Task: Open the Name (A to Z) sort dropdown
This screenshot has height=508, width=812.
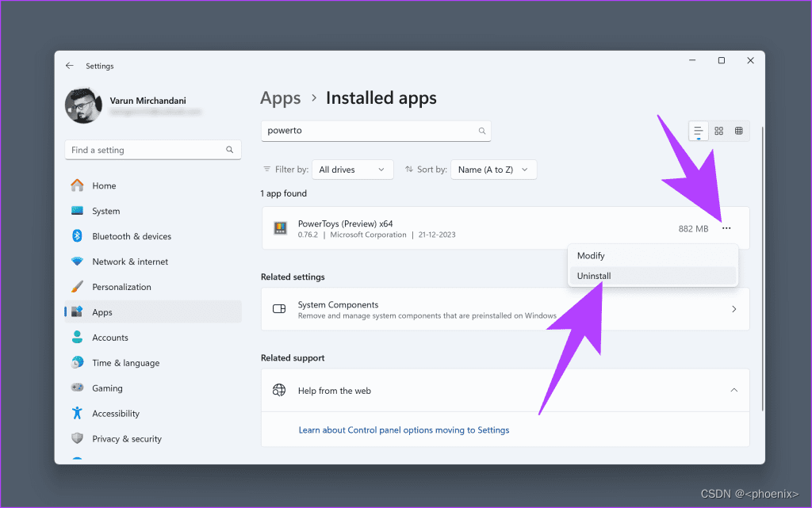Action: point(493,170)
